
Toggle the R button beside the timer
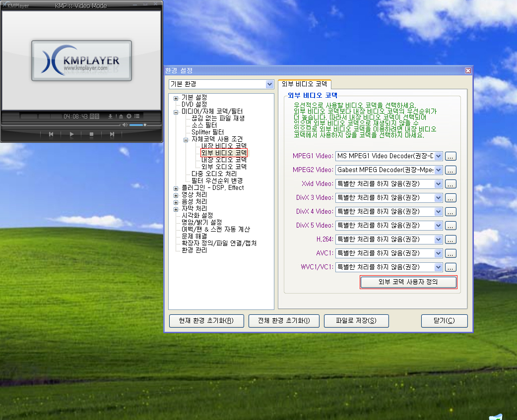pyautogui.click(x=92, y=117)
